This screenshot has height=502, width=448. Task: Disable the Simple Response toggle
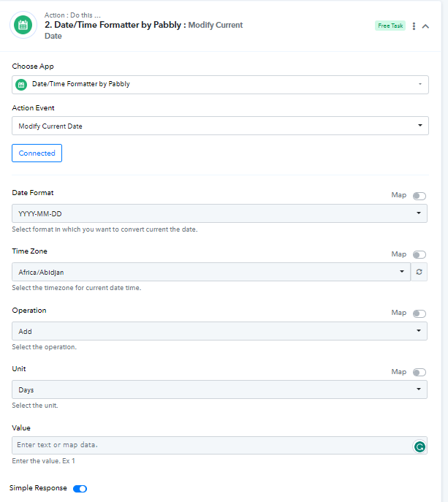coord(80,489)
